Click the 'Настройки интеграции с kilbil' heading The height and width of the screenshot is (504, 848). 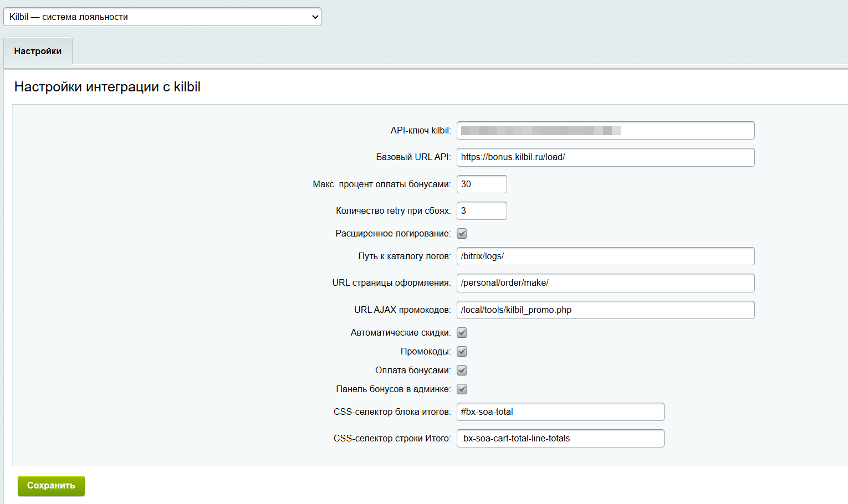click(108, 87)
